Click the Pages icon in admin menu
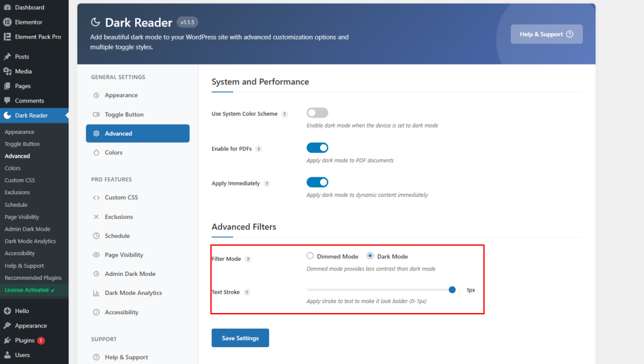644x364 pixels. click(x=8, y=85)
